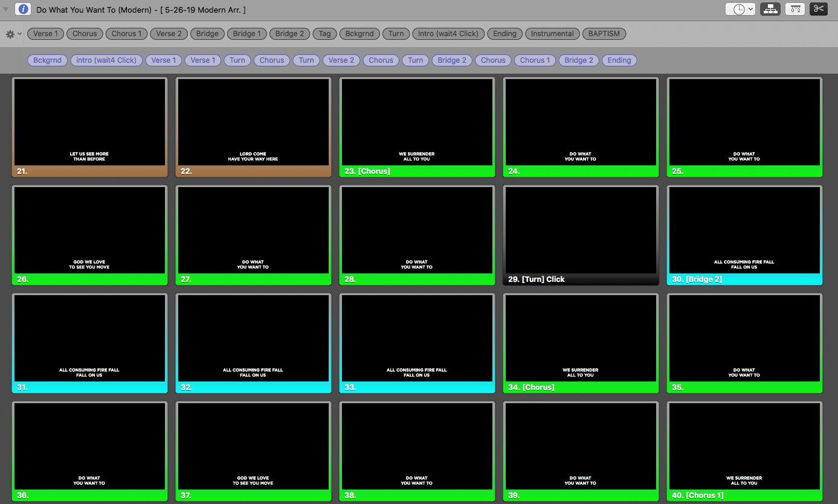This screenshot has width=838, height=504.
Task: Toggle the arrangement hierarchy view icon
Action: pyautogui.click(x=770, y=9)
